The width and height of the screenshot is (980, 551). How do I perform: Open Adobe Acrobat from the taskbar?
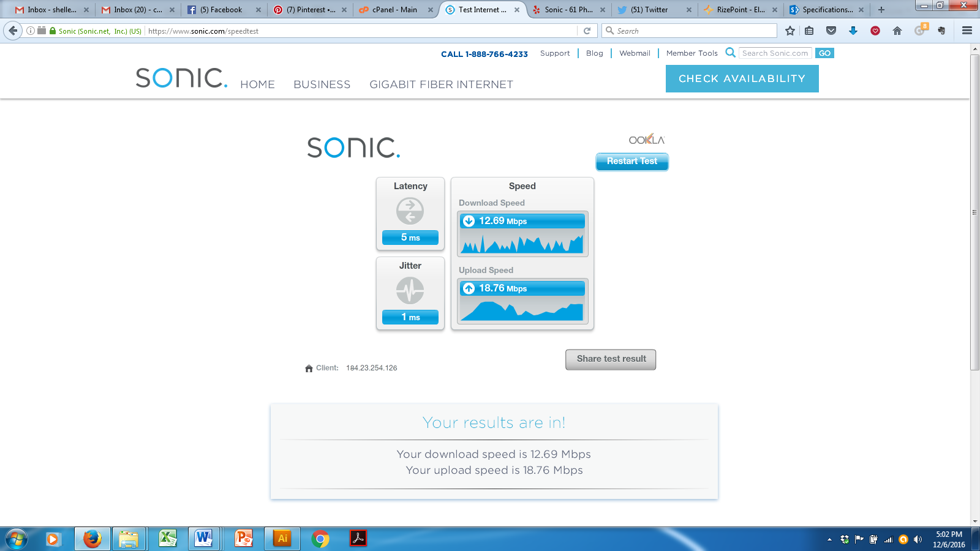tap(358, 539)
